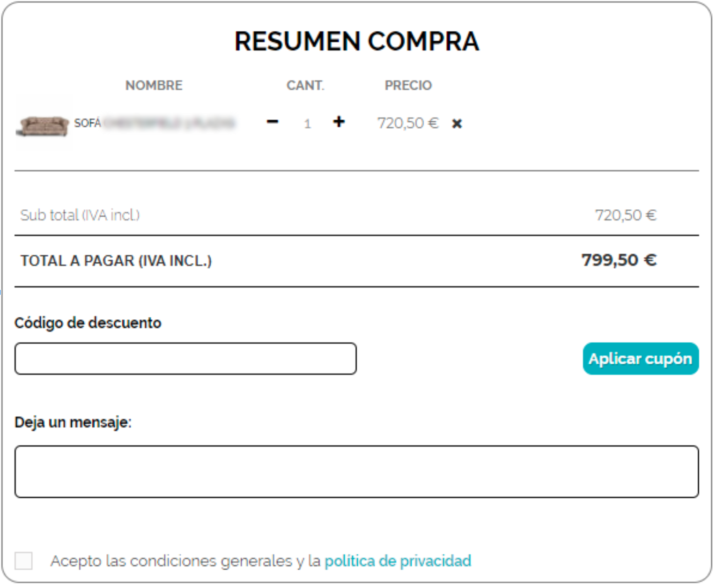Click the CANT. column header

[x=305, y=85]
